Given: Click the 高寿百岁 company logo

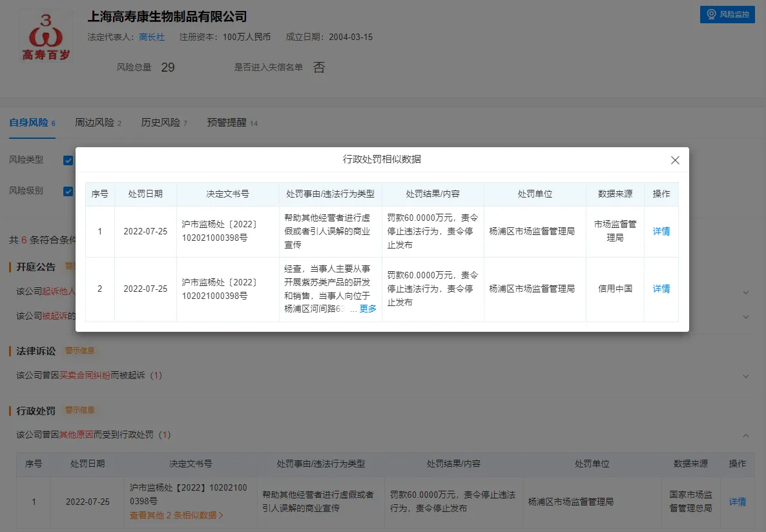Looking at the screenshot, I should point(46,37).
